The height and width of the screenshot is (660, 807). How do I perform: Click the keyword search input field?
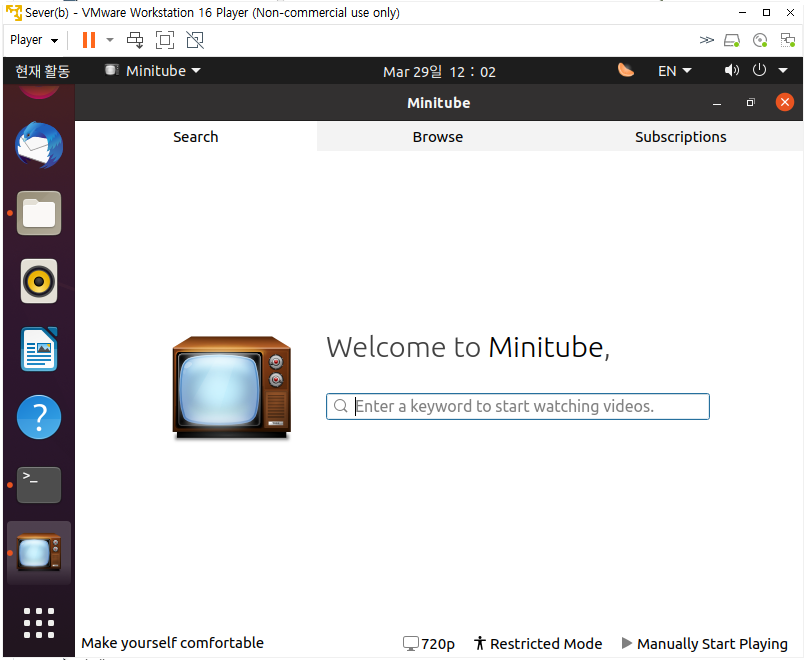point(518,406)
